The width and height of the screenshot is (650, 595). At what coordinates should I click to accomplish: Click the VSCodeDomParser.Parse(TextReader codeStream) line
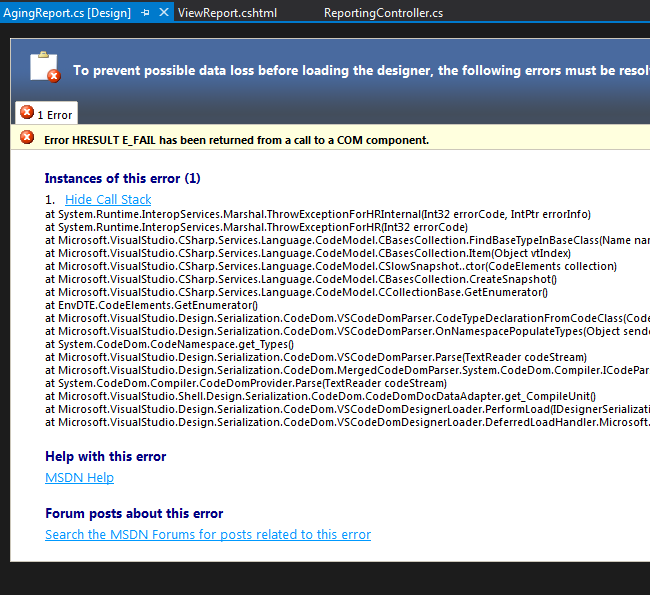(316, 357)
